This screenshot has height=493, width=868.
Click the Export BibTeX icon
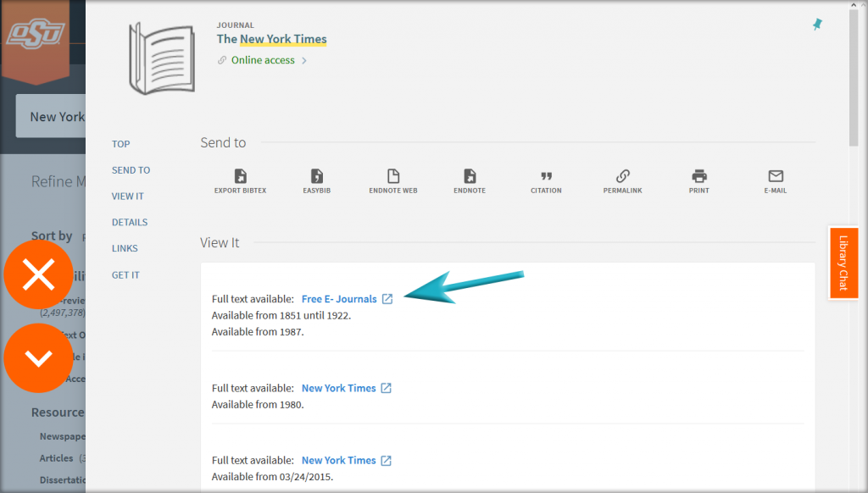240,180
